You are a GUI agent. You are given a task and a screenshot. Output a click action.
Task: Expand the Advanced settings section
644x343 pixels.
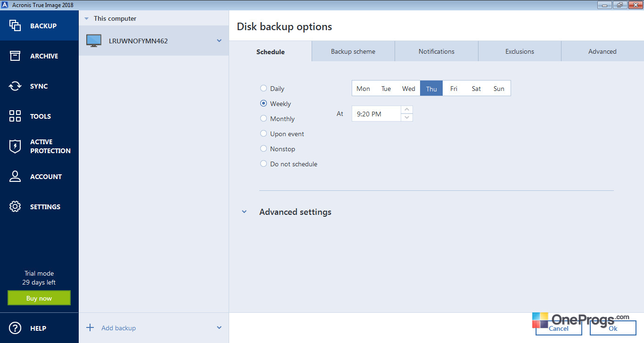[x=244, y=212]
